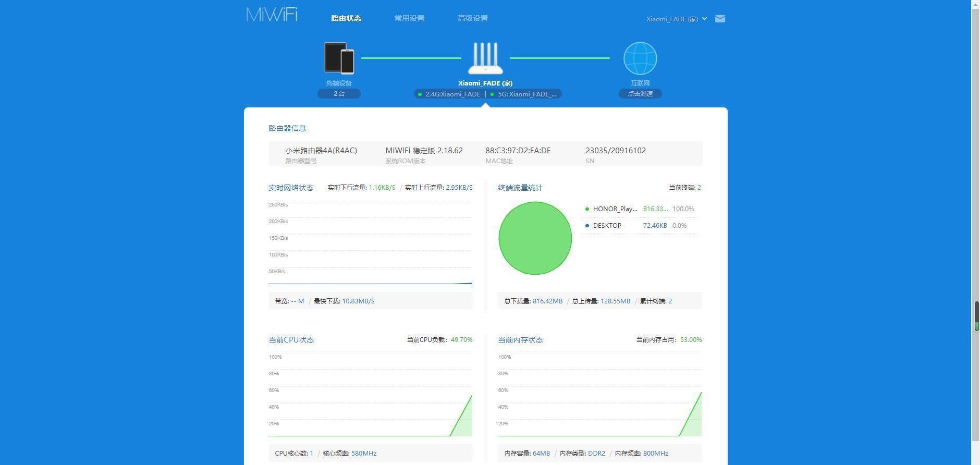This screenshot has height=465, width=980.
Task: Click the green HONOR_Play legend dot
Action: click(x=587, y=209)
